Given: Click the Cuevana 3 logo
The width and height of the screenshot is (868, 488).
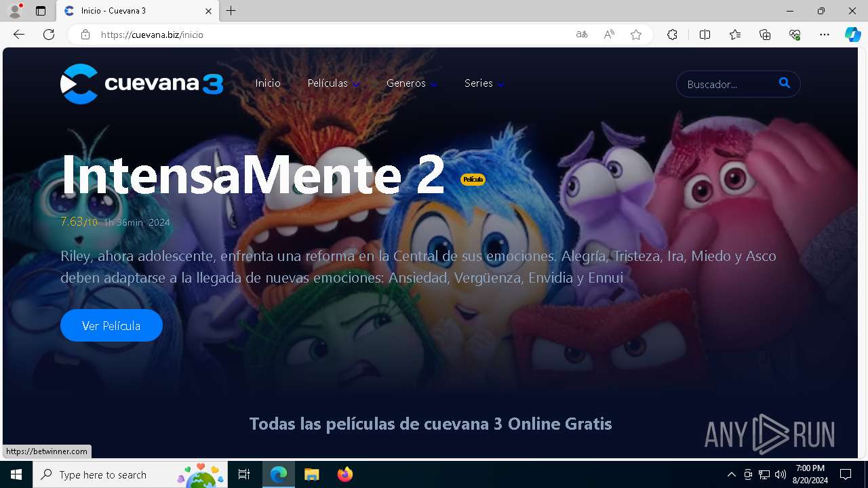Looking at the screenshot, I should click(x=142, y=84).
